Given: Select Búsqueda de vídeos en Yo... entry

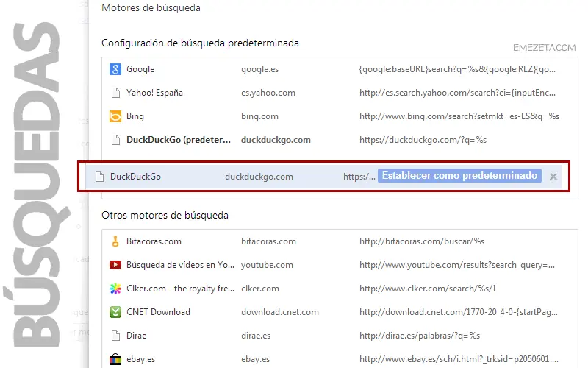Looking at the screenshot, I should click(180, 265).
